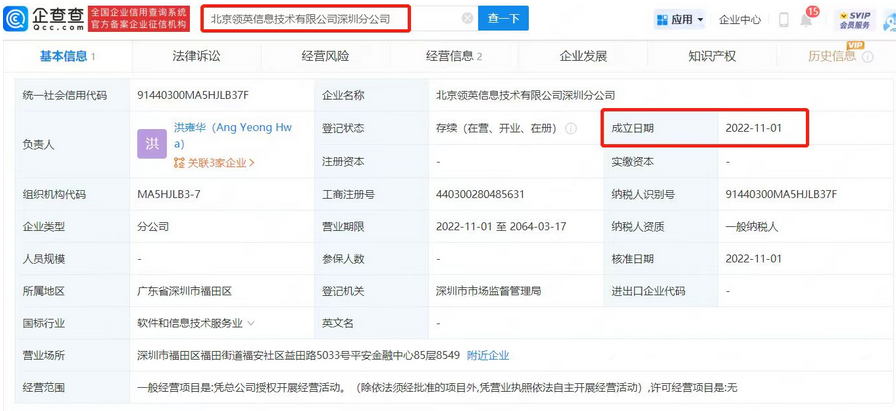Open SVIP 会员服务
The height and width of the screenshot is (411, 896).
click(855, 19)
